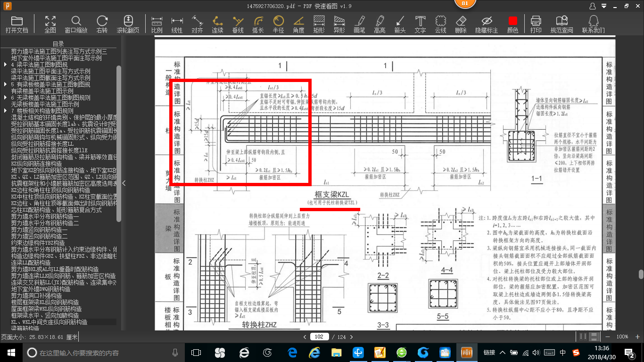Open outline entry 纵向受拉钢筋搭接长度LL

point(42,144)
